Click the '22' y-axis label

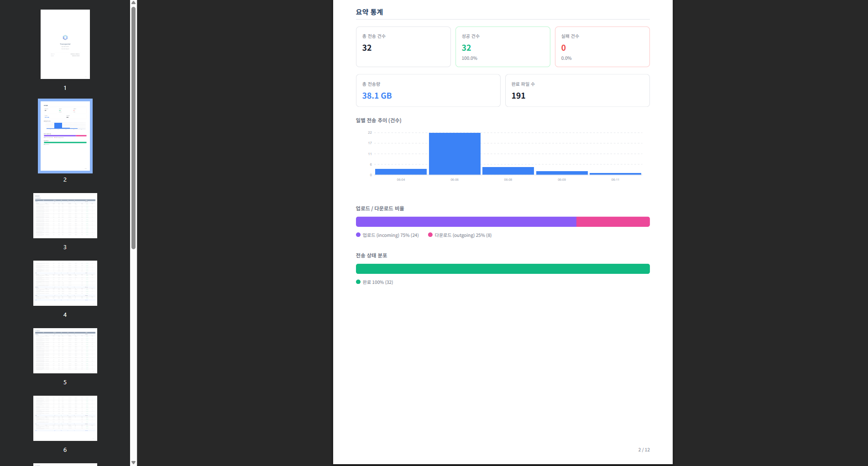[370, 133]
